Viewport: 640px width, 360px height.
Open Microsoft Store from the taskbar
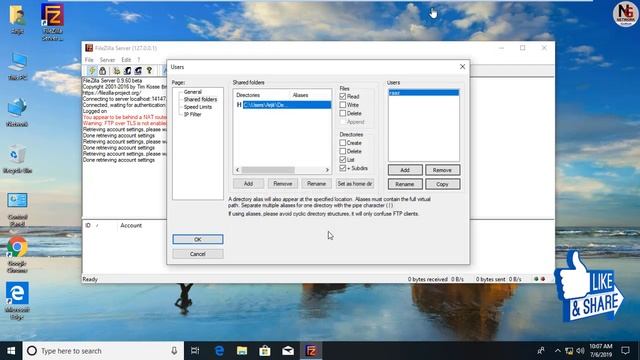coord(265,351)
